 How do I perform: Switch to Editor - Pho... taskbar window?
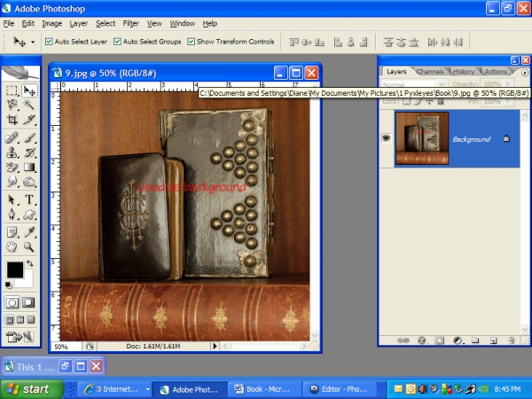click(x=340, y=389)
